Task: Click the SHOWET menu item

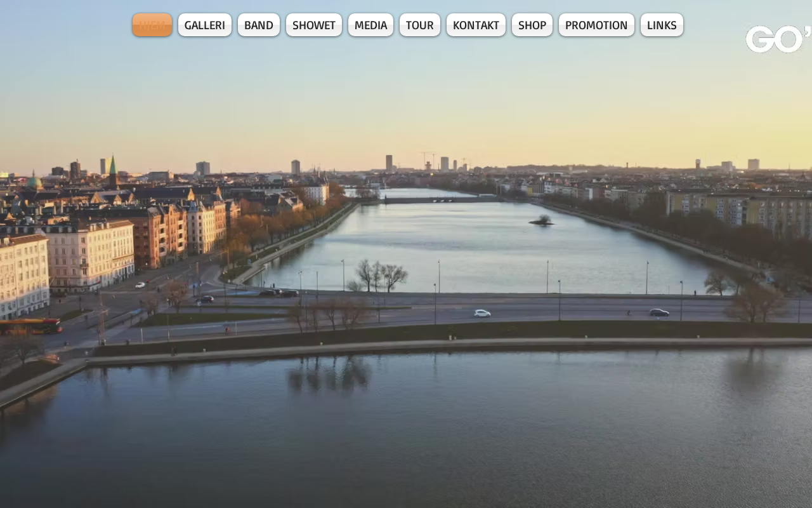Action: click(314, 25)
